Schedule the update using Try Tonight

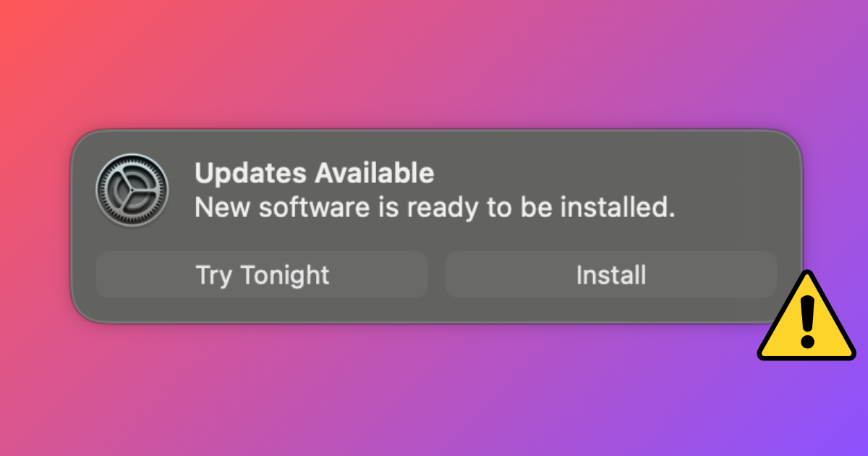click(262, 275)
